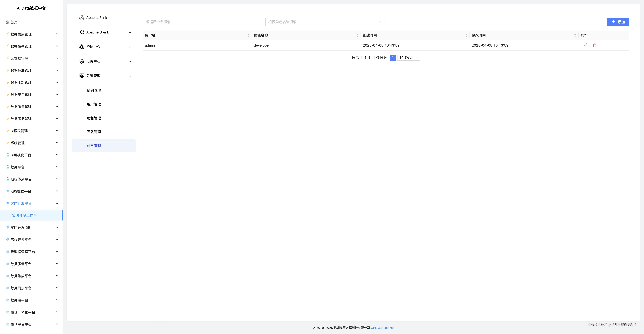644x334 pixels.
Task: Toggle sort on 创建时间 column
Action: [466, 35]
